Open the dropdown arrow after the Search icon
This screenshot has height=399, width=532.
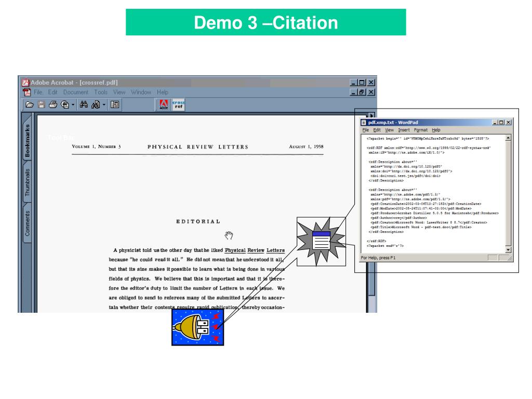click(x=104, y=105)
